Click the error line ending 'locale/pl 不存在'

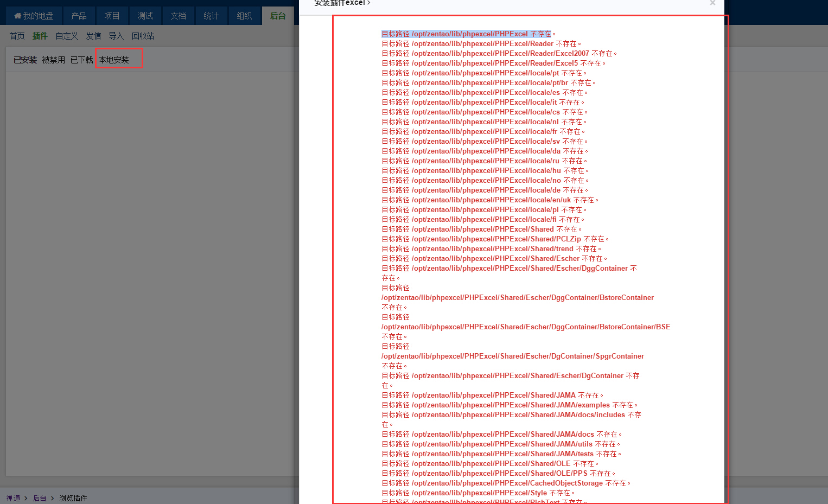coord(484,210)
